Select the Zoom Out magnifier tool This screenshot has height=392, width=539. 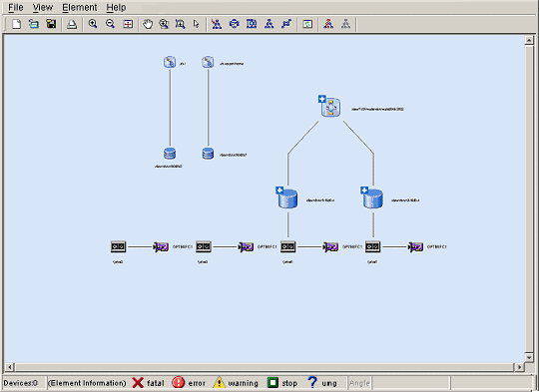click(x=111, y=24)
